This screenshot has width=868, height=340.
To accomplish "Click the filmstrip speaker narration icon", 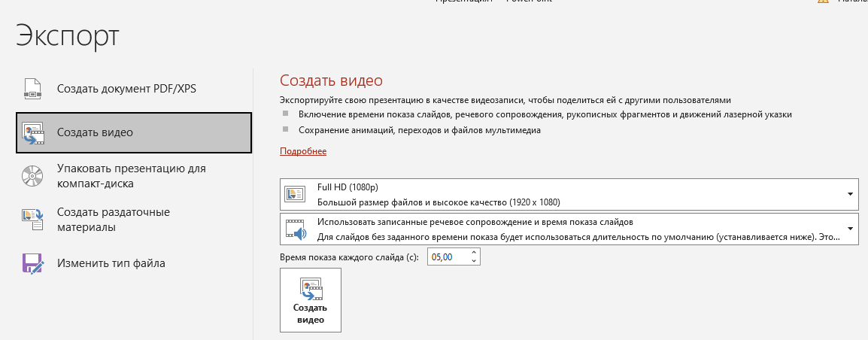I will coord(294,229).
